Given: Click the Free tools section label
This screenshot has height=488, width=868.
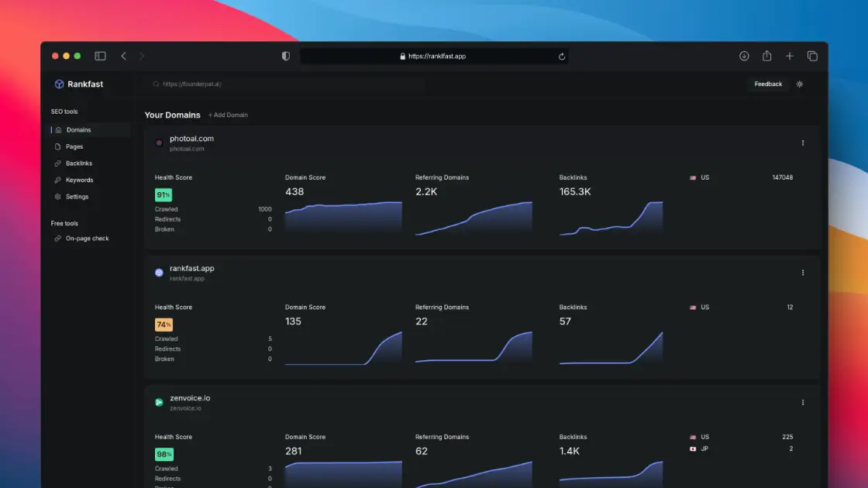Looking at the screenshot, I should 64,224.
